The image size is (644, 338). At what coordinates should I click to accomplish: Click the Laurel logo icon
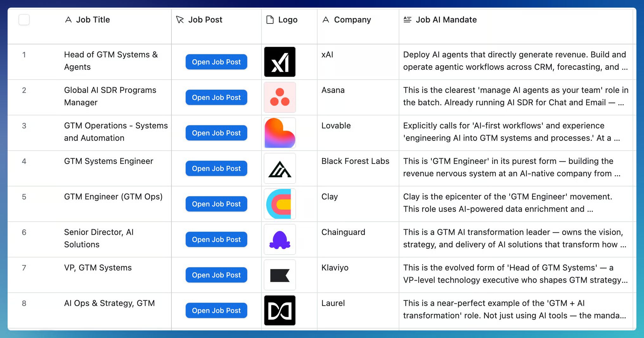(x=280, y=310)
